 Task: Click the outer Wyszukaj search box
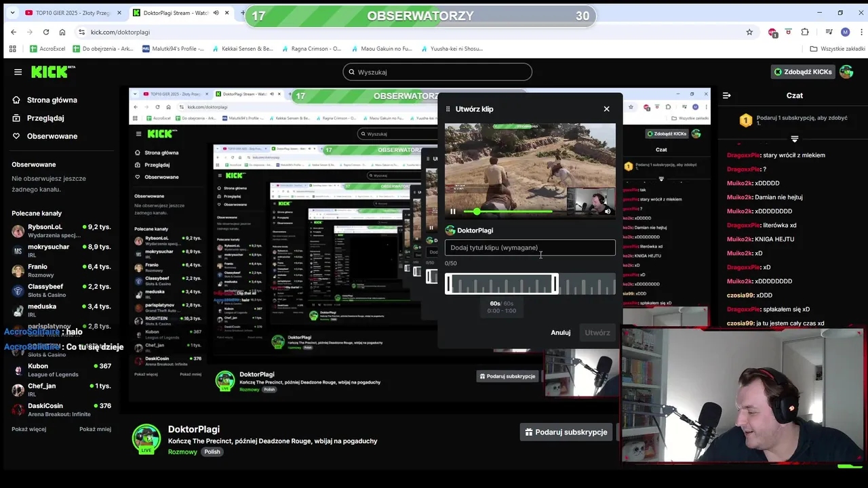click(x=437, y=72)
